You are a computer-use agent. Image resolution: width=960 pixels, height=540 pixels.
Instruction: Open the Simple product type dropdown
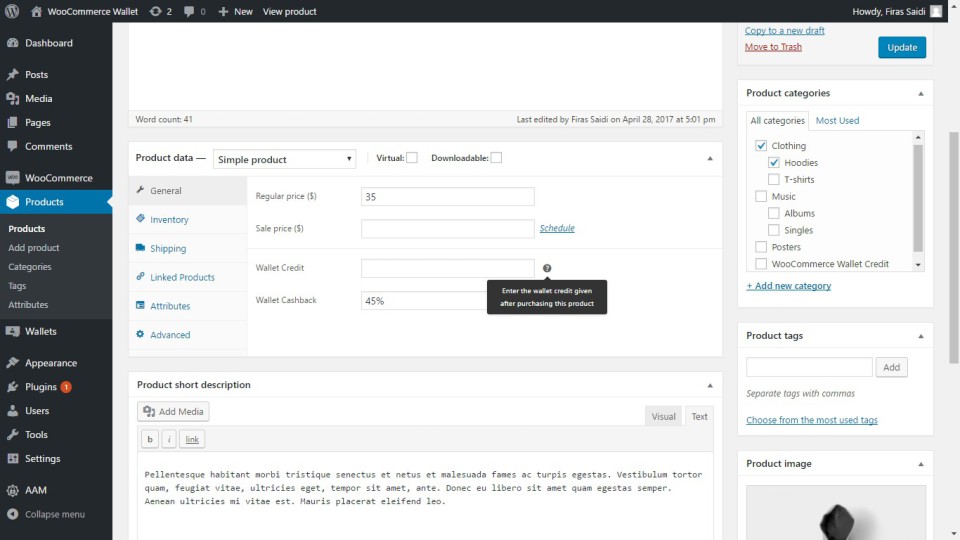pyautogui.click(x=284, y=159)
